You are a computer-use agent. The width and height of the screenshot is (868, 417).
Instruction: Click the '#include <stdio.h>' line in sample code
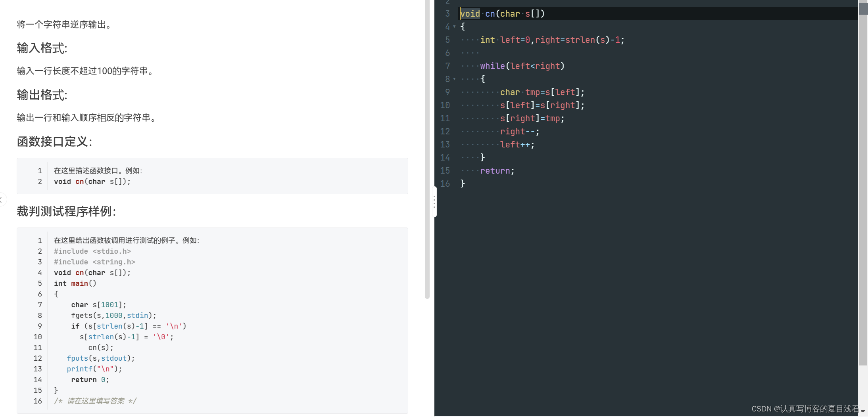click(92, 251)
